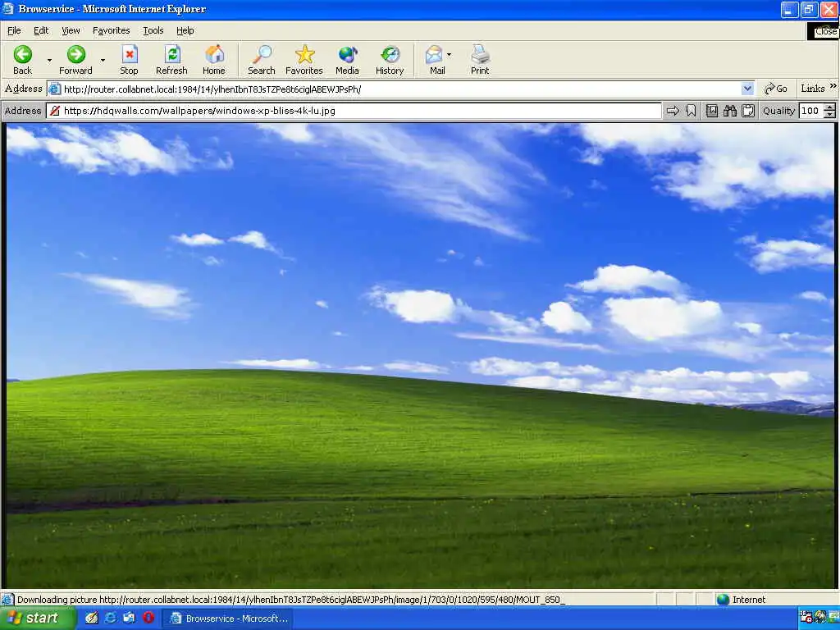Show browsing History from the toolbar
This screenshot has height=630, width=840.
[390, 59]
